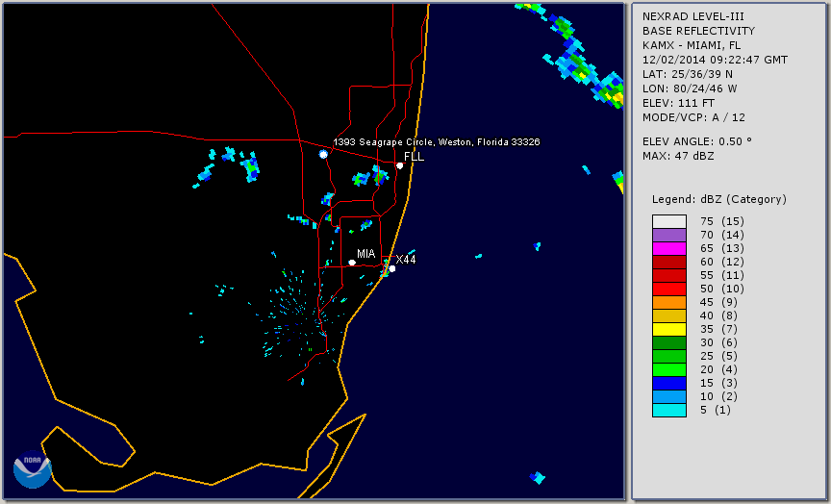Pick the 50 dBZ bright red swatch
Viewport: 831px width, 504px height.
[x=669, y=289]
